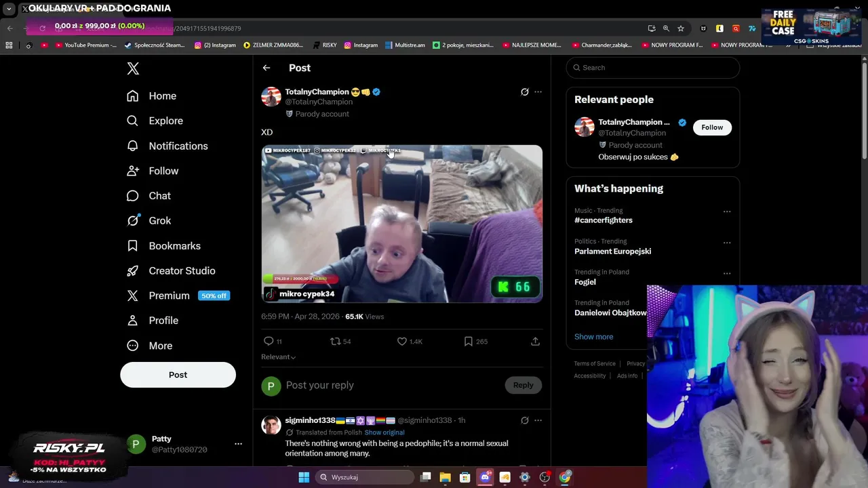868x488 pixels.
Task: Open File Explorer from the taskbar
Action: (x=445, y=477)
